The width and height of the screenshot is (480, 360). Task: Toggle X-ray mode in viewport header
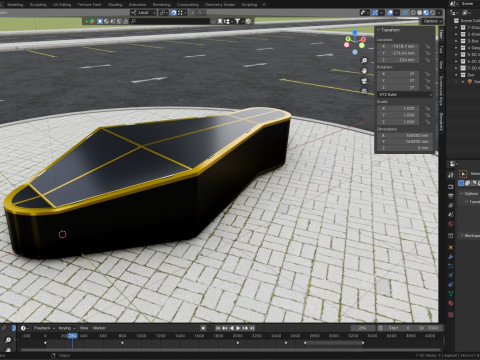click(404, 13)
